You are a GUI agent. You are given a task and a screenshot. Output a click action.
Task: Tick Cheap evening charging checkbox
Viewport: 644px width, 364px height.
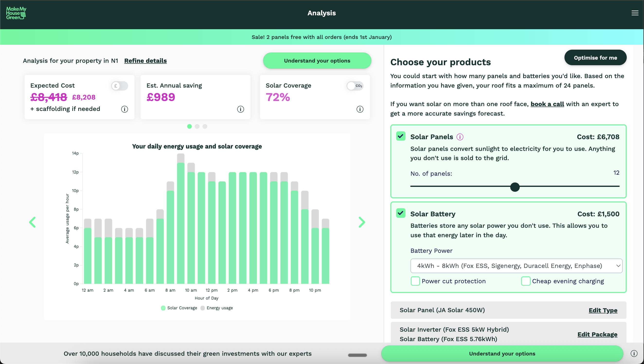click(526, 281)
